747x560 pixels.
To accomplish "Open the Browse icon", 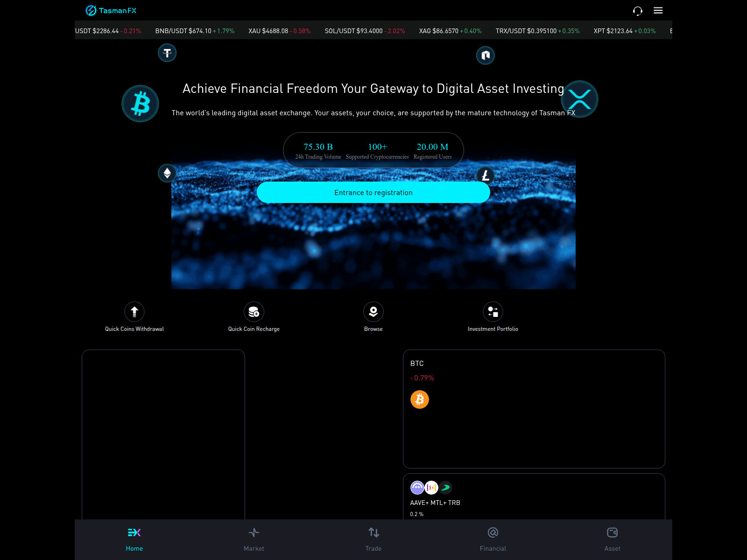I will pyautogui.click(x=373, y=312).
